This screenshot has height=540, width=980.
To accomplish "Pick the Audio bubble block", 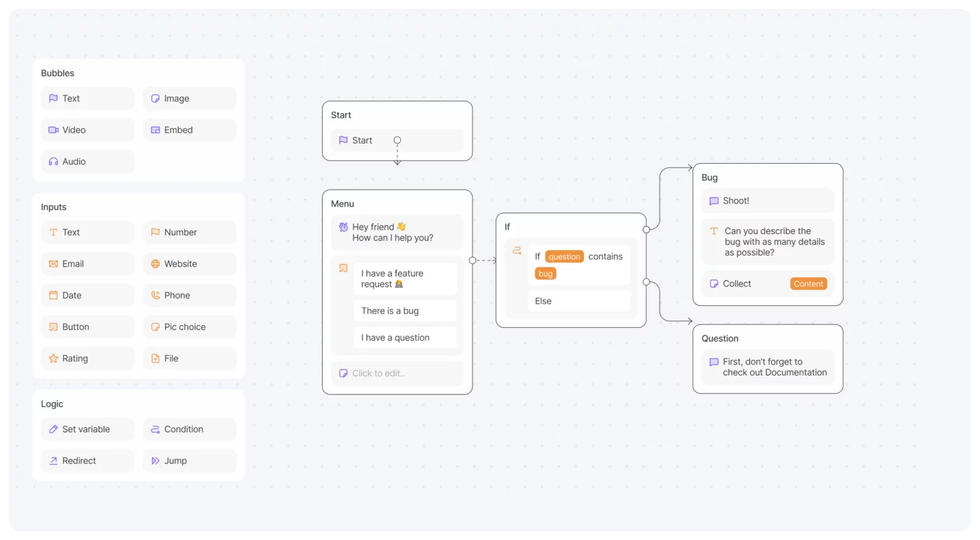I will tap(87, 162).
